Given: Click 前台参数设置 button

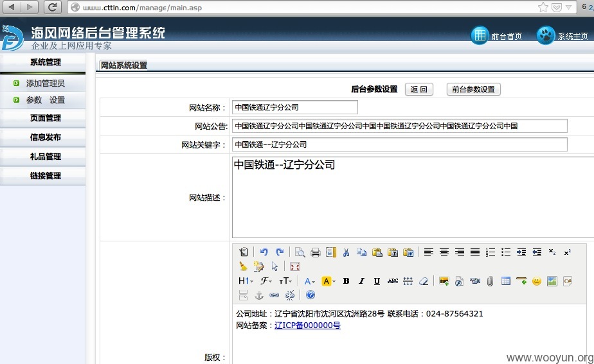Looking at the screenshot, I should click(x=474, y=89).
